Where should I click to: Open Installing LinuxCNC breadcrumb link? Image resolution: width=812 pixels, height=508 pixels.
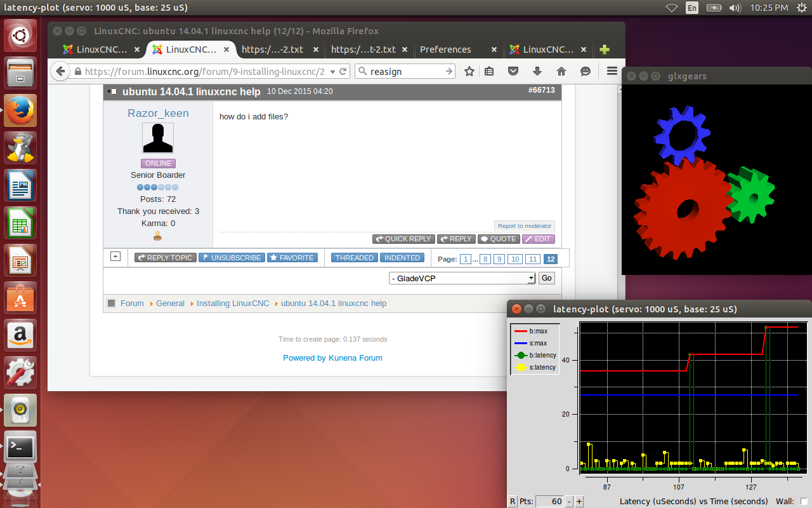click(233, 304)
